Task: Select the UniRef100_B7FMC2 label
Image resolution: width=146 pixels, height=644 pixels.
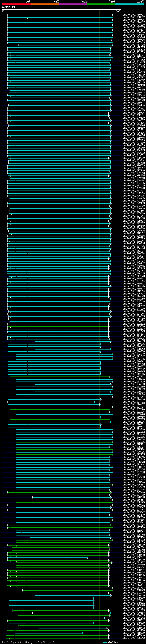Action: click(x=134, y=306)
